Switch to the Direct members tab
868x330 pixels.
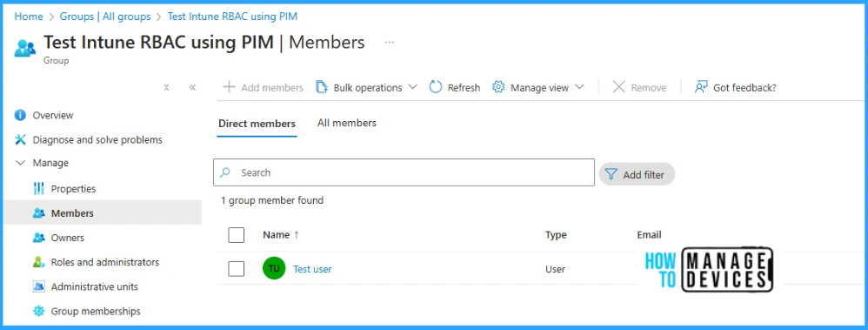click(x=257, y=123)
